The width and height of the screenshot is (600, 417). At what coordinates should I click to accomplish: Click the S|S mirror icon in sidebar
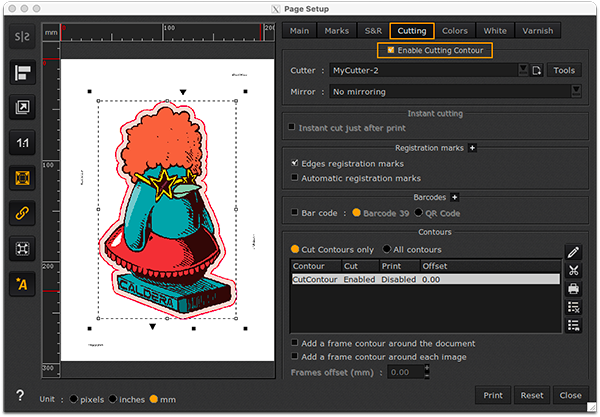(x=22, y=37)
